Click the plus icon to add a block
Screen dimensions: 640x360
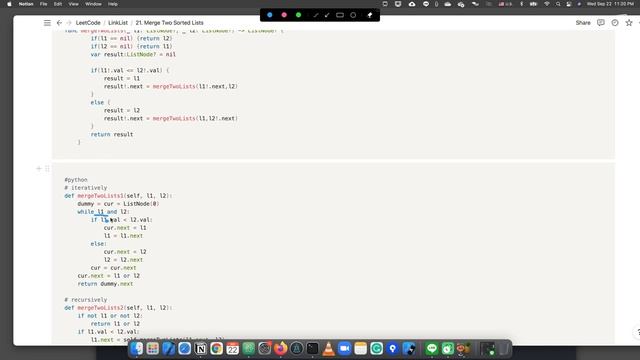pyautogui.click(x=39, y=169)
